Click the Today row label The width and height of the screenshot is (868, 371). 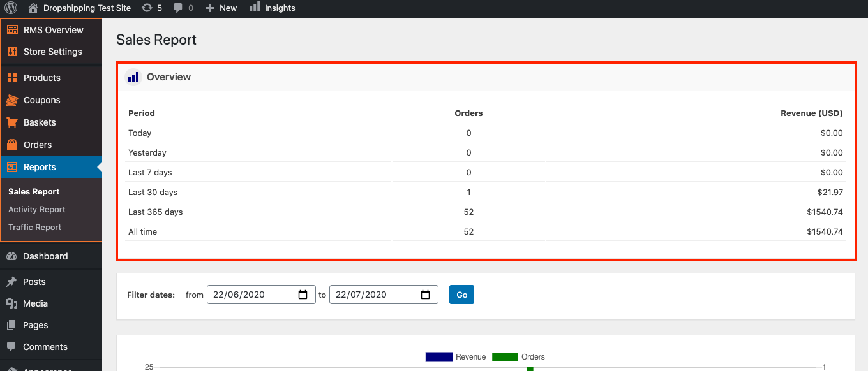pos(140,133)
